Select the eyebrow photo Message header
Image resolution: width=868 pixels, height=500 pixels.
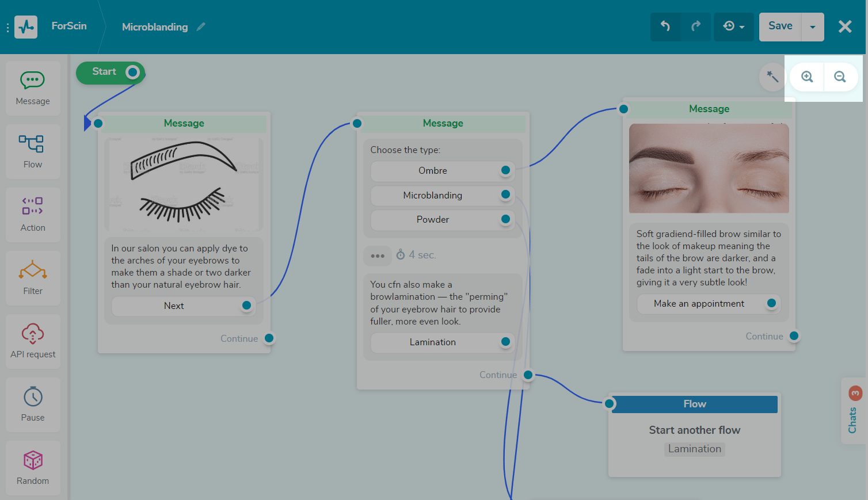[709, 109]
